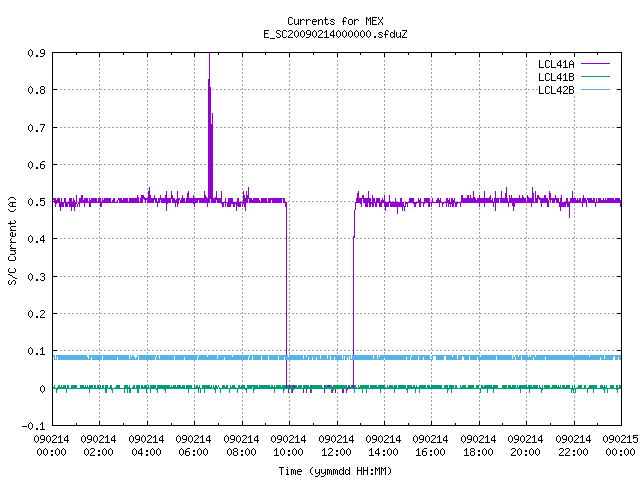Click the 090214 04:00 x-axis tick label

click(x=146, y=446)
